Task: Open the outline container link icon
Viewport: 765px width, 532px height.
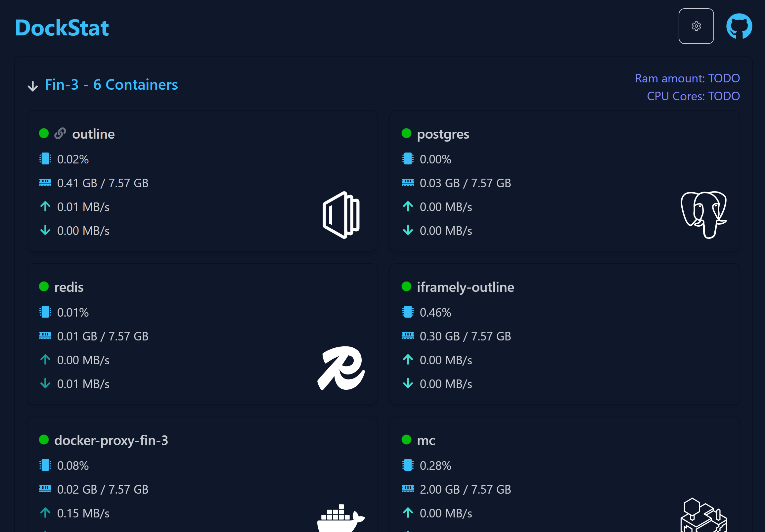Action: click(60, 134)
